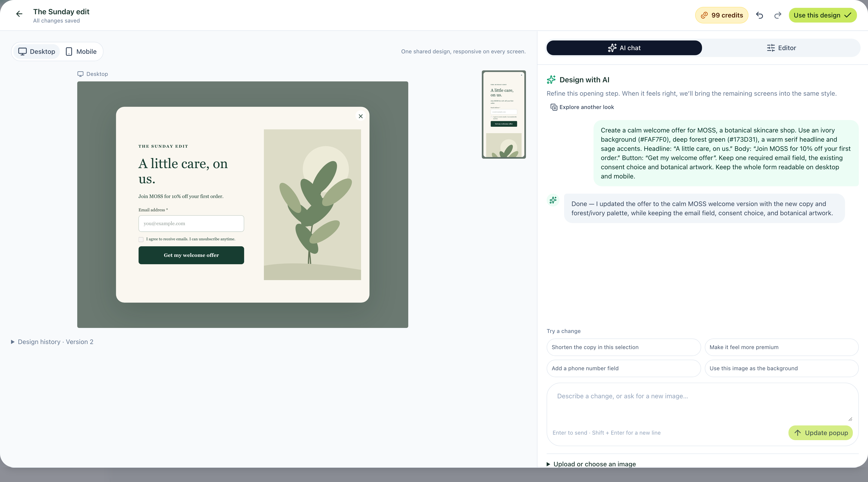Click the botanical plant artwork in popup
This screenshot has width=868, height=482.
click(312, 205)
